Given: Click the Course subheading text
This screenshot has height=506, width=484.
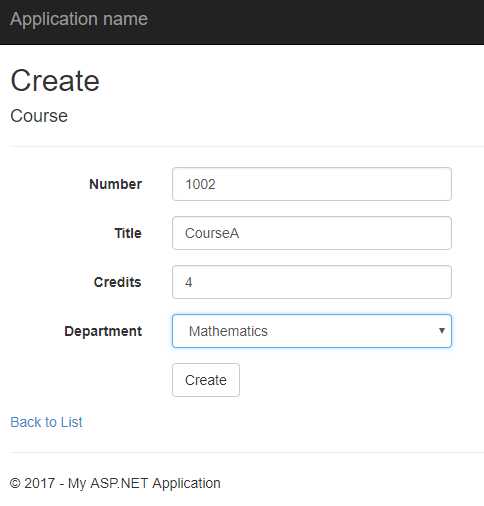Looking at the screenshot, I should (39, 116).
